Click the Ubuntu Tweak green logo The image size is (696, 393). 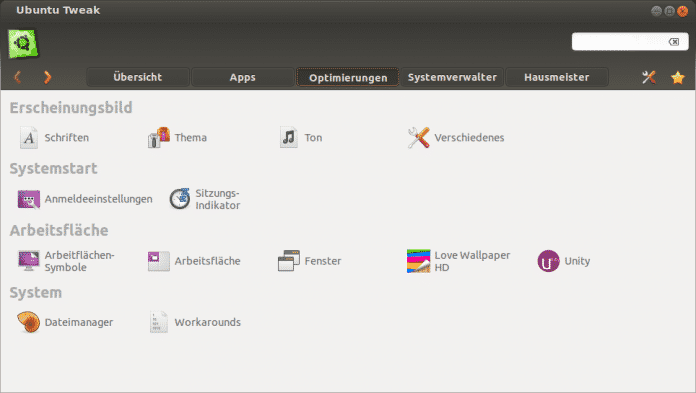click(23, 44)
